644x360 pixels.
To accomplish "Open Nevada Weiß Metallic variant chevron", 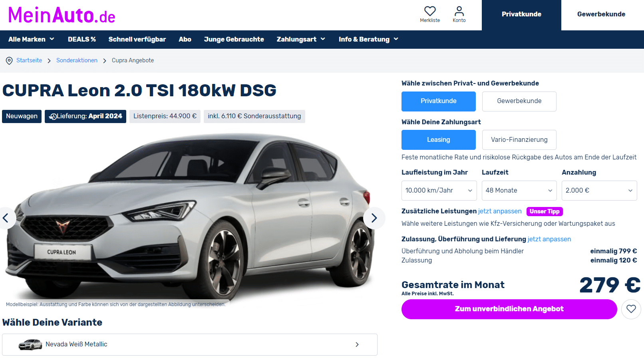I will point(357,344).
